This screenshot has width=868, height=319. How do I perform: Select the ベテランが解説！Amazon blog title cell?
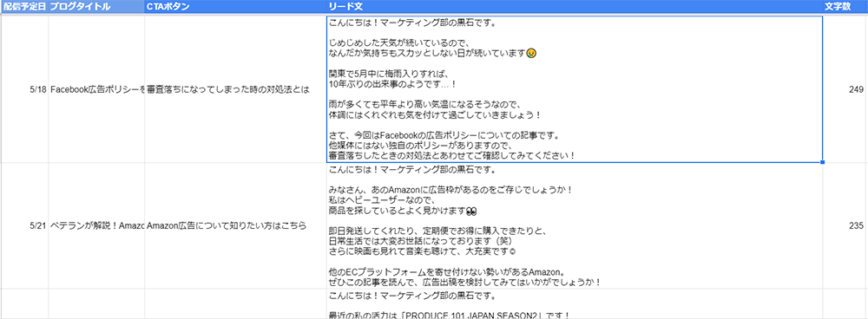97,226
